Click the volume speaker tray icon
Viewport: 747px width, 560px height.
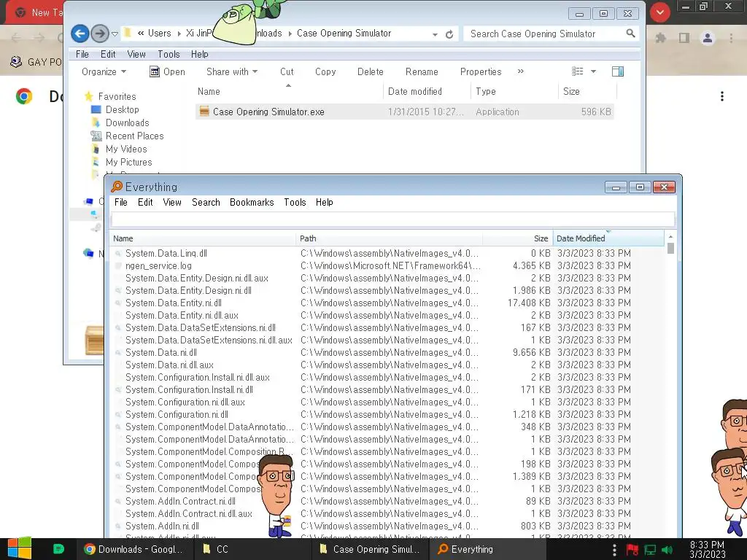[667, 550]
